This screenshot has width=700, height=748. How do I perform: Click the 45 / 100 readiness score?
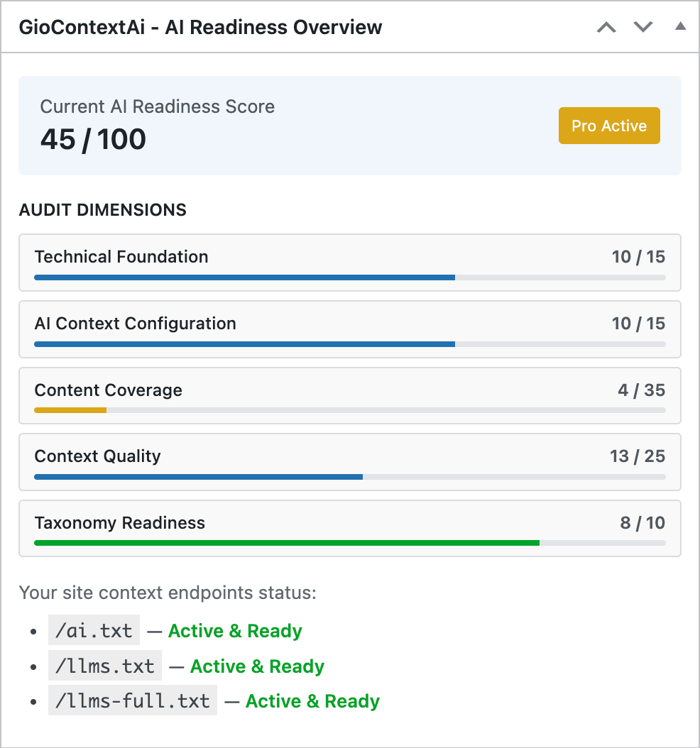93,139
